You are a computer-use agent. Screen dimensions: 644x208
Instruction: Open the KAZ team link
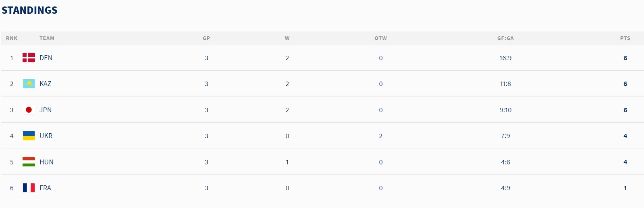(x=46, y=84)
